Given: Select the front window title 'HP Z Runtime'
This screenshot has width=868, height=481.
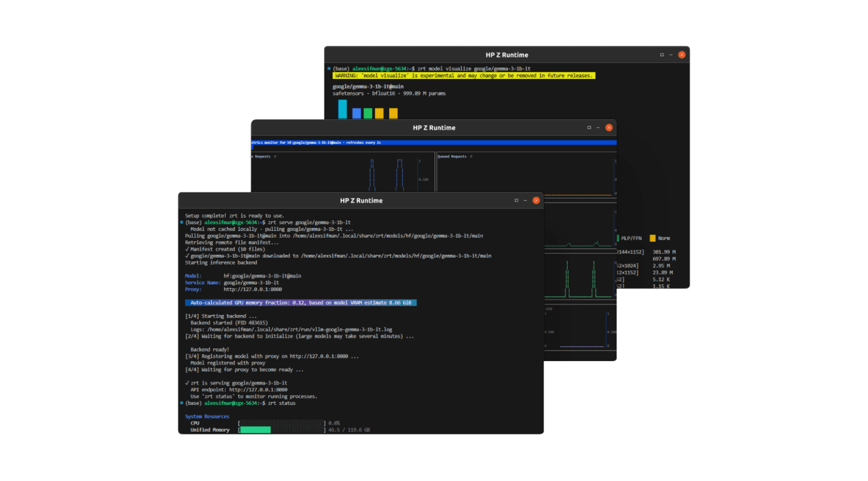Looking at the screenshot, I should 361,201.
